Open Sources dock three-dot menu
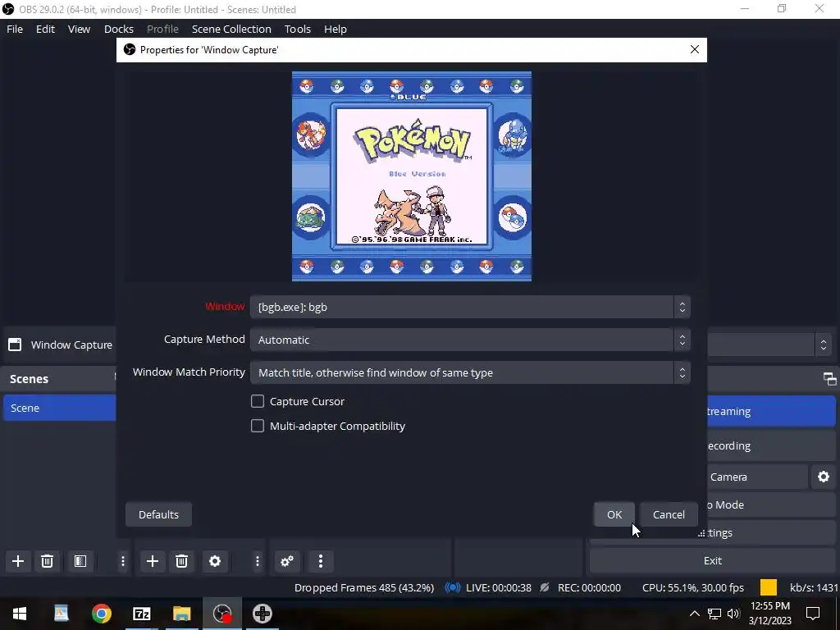This screenshot has width=840, height=630. pyautogui.click(x=257, y=561)
